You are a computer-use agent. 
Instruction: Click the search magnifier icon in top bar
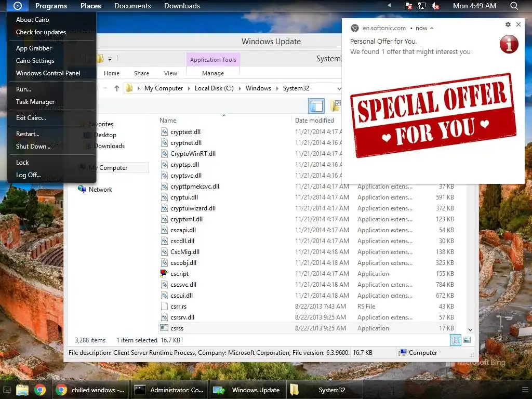pos(514,6)
